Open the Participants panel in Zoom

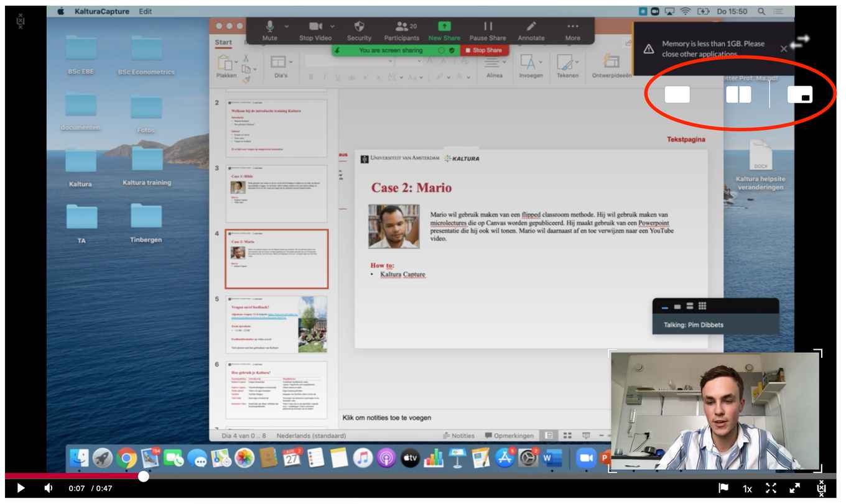click(x=401, y=30)
